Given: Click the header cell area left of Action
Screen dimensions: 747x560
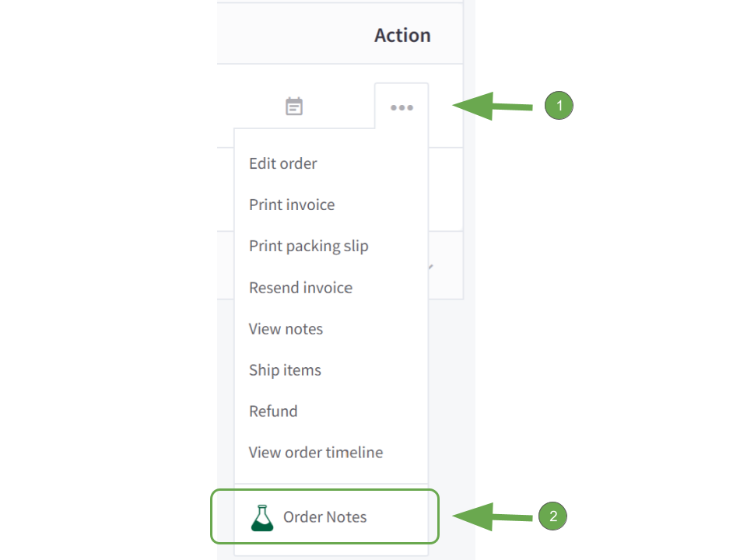Looking at the screenshot, I should (296, 33).
